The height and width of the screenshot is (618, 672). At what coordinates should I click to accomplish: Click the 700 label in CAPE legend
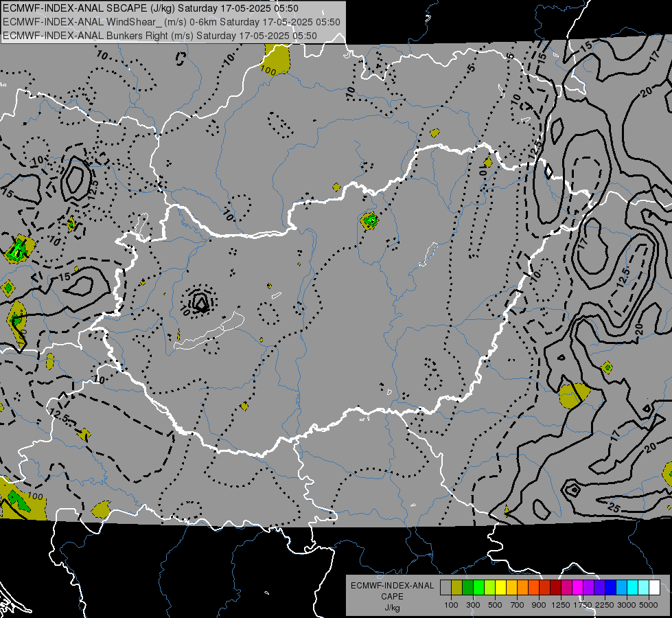(518, 605)
